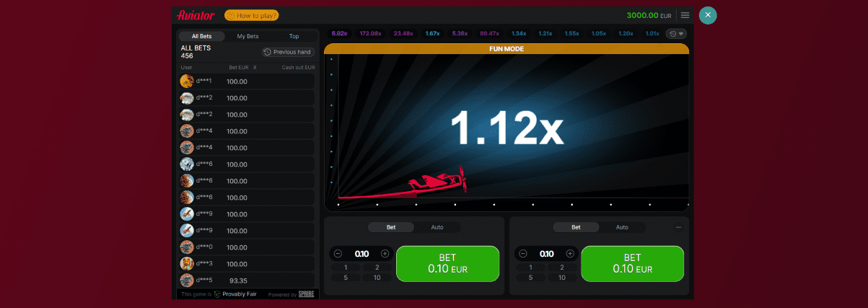868x308 pixels.
Task: Switch right bet panel to Auto mode
Action: coord(622,227)
